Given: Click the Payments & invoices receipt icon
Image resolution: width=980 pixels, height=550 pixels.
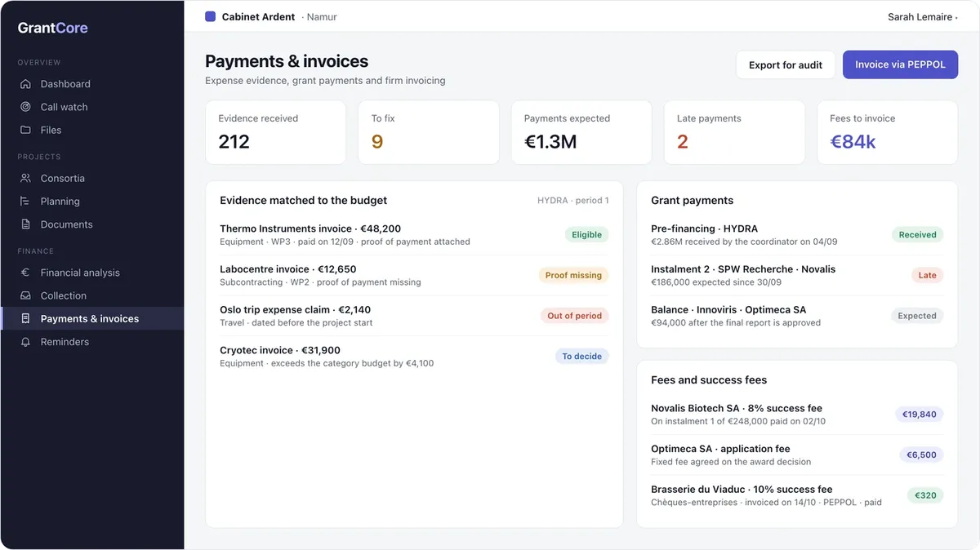Looking at the screenshot, I should 25,318.
